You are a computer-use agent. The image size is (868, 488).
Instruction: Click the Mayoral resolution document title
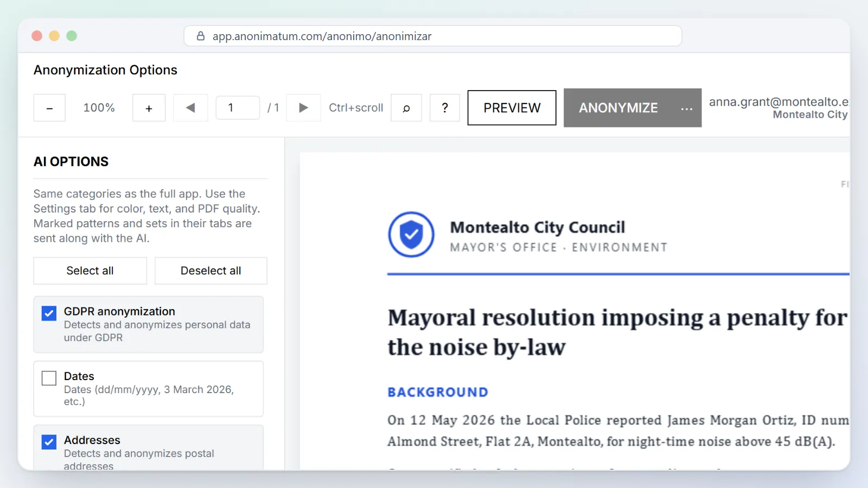[x=617, y=332]
